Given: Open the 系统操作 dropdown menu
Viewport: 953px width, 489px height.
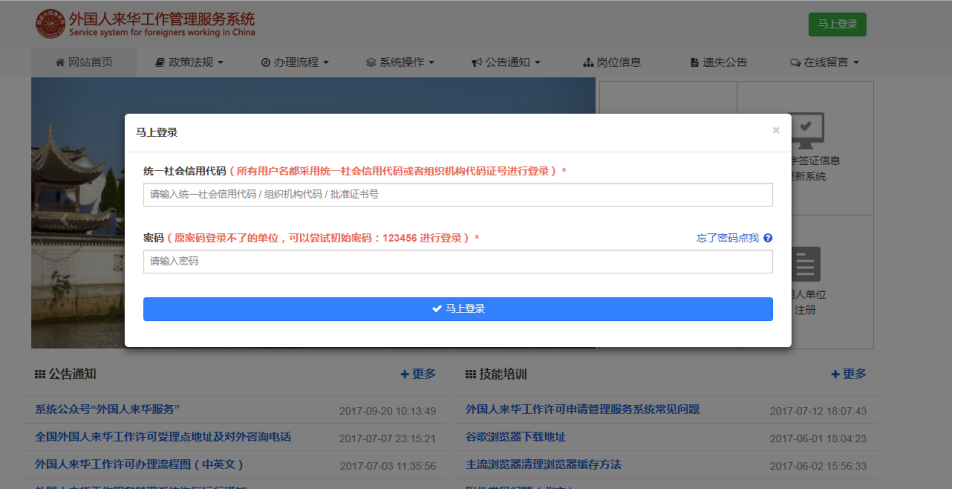Looking at the screenshot, I should coord(400,62).
